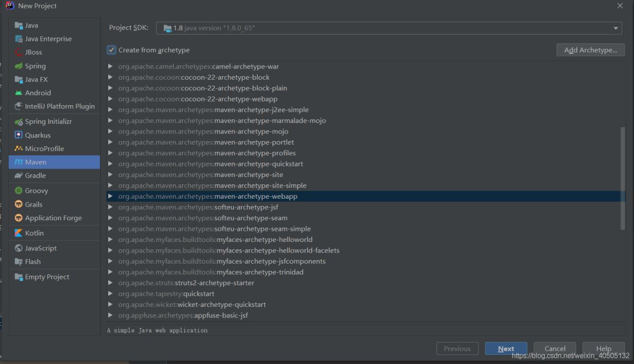Click the Next button
Viewport: 634px width, 364px height.
(x=506, y=349)
